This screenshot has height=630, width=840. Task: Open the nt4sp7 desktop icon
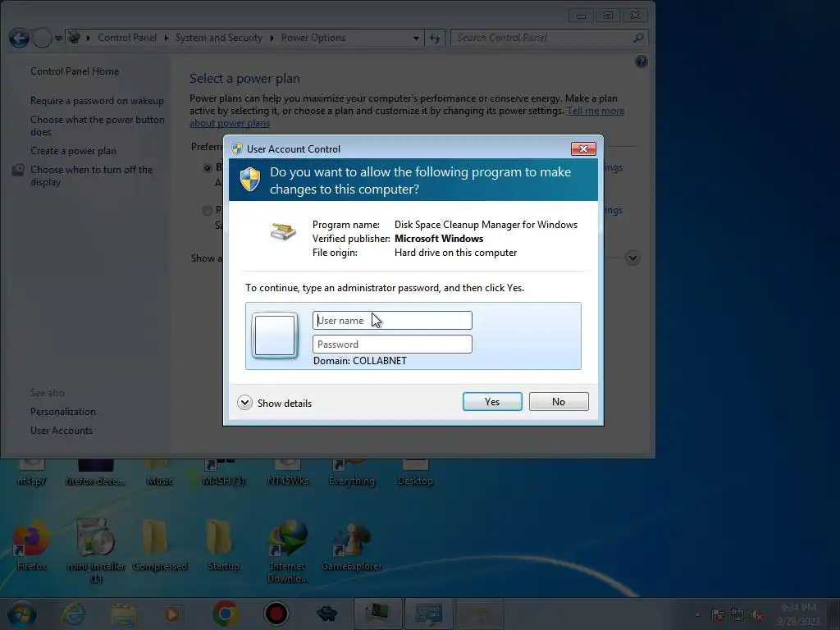[31, 473]
